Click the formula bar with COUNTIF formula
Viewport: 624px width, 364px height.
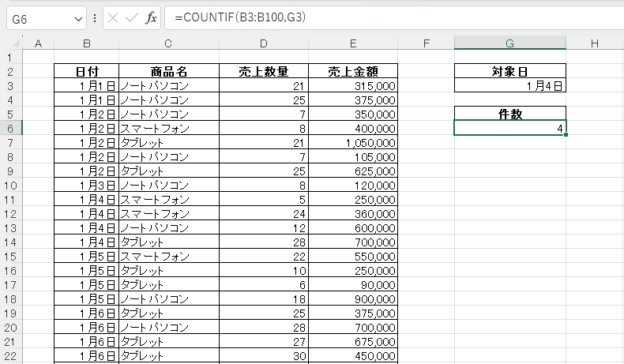(x=394, y=17)
